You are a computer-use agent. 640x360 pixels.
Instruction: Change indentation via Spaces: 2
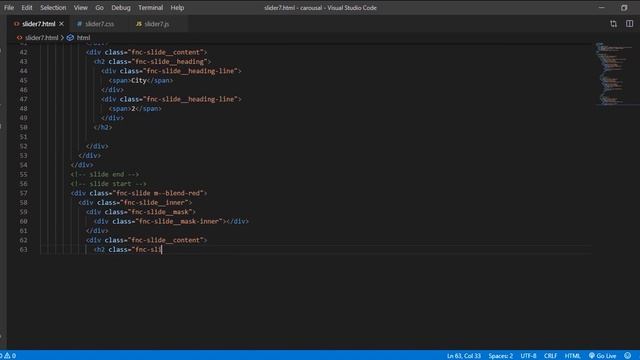500,356
